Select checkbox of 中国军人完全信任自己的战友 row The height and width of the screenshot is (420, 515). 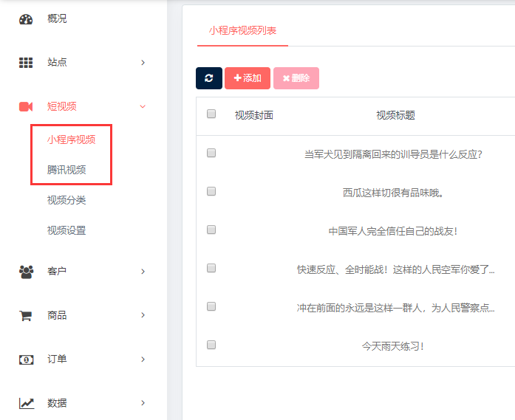pos(211,230)
